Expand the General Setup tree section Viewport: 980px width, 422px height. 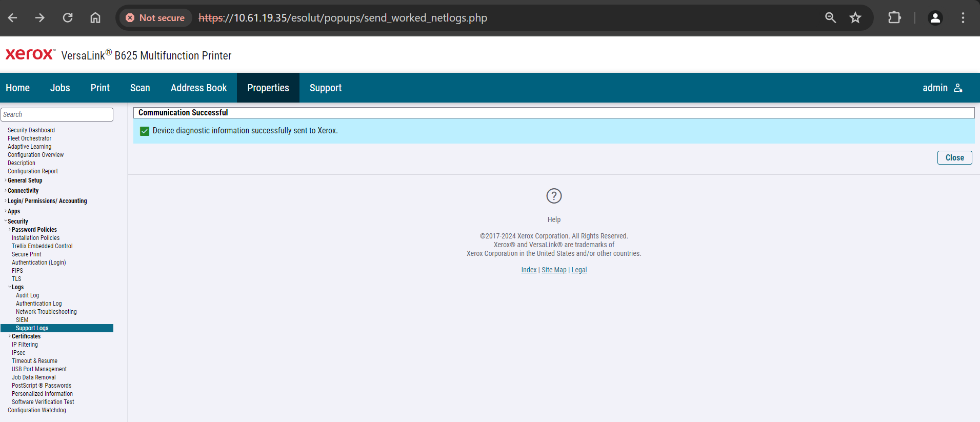click(x=25, y=180)
